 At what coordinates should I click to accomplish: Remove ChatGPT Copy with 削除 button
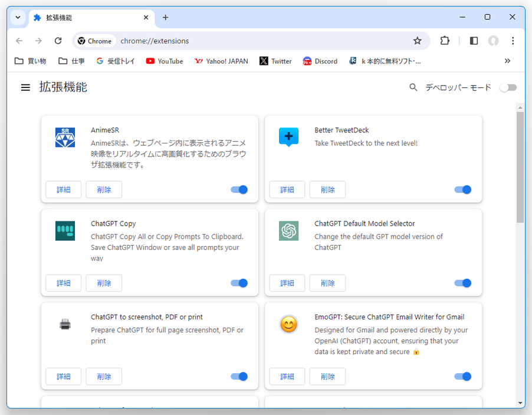[x=104, y=283]
